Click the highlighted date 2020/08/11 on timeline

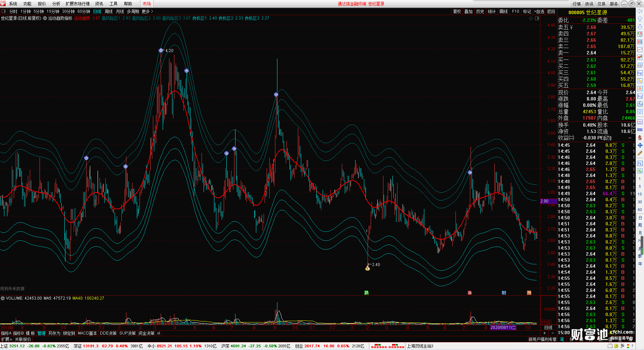pyautogui.click(x=503, y=327)
